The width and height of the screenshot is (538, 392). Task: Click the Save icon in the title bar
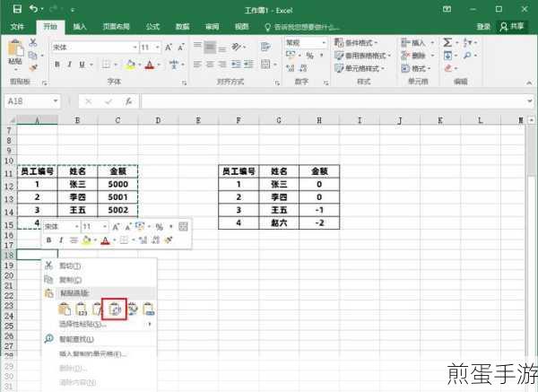coord(17,9)
